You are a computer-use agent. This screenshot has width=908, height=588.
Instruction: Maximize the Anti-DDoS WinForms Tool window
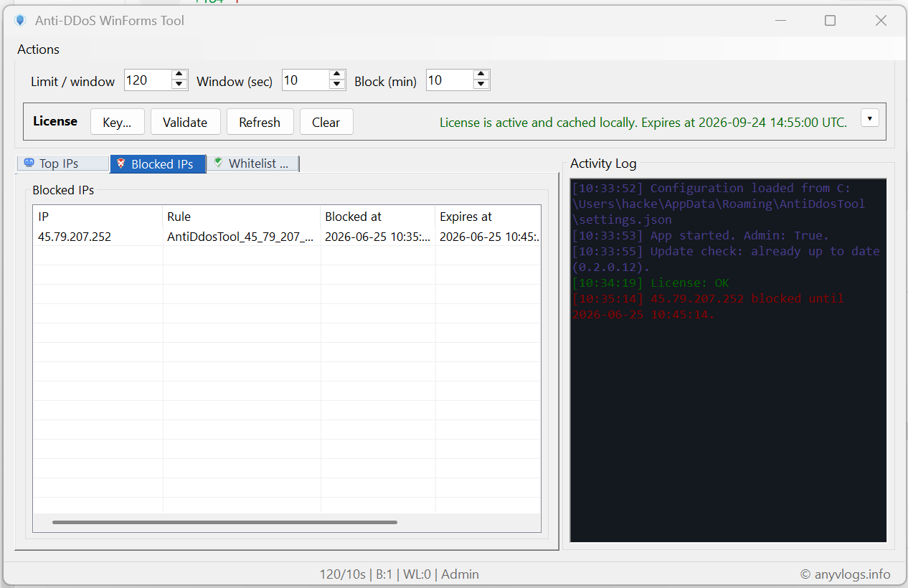[830, 21]
